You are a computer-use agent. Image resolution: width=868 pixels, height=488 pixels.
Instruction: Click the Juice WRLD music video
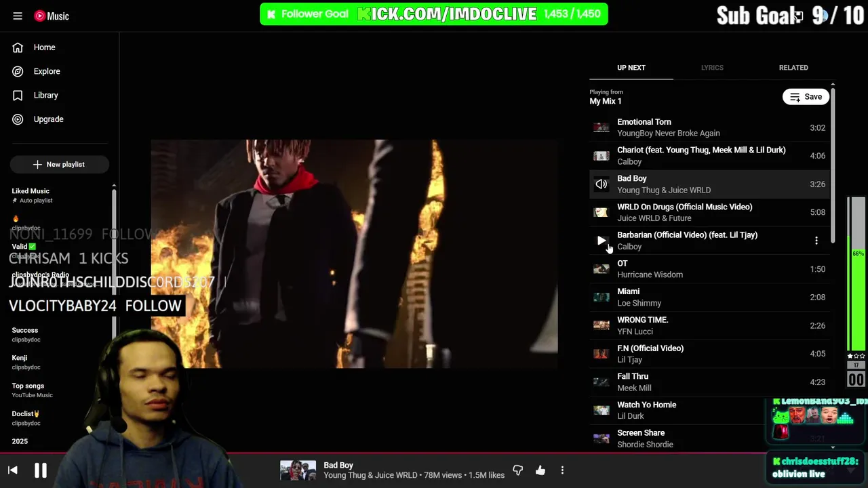coord(354,254)
